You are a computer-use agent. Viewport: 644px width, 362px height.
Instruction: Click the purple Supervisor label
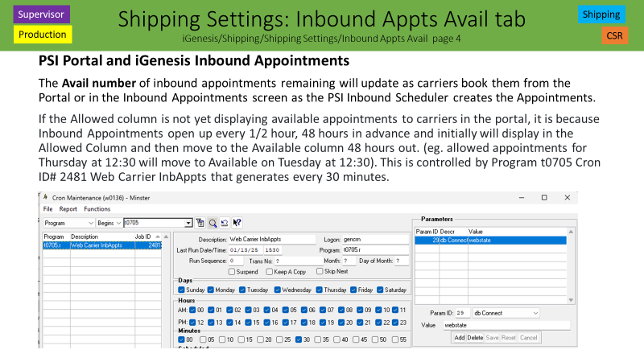coord(42,14)
